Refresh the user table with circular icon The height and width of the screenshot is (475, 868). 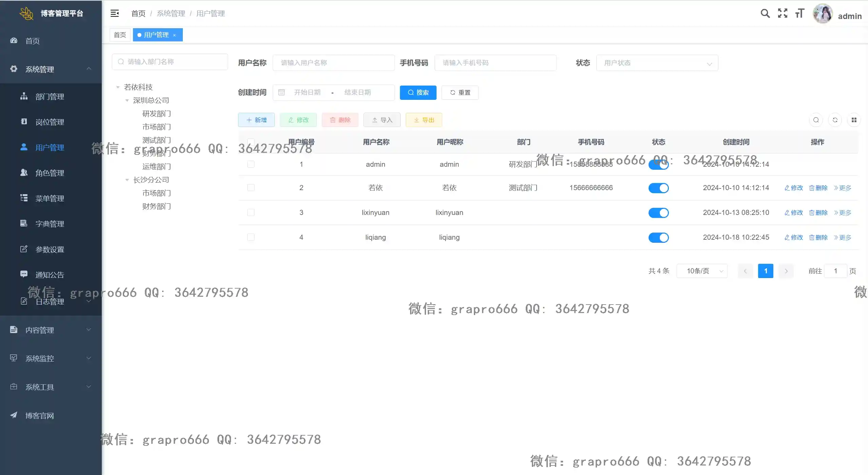tap(835, 120)
